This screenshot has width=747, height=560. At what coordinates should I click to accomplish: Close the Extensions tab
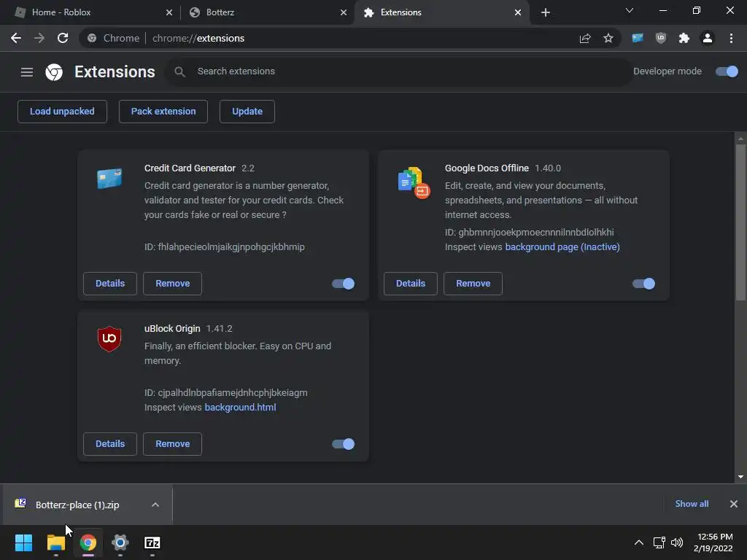click(518, 12)
